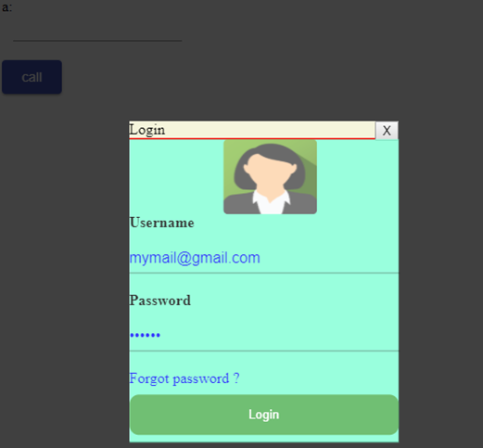Click the Login dialog title bar
This screenshot has width=483, height=448.
(x=252, y=130)
